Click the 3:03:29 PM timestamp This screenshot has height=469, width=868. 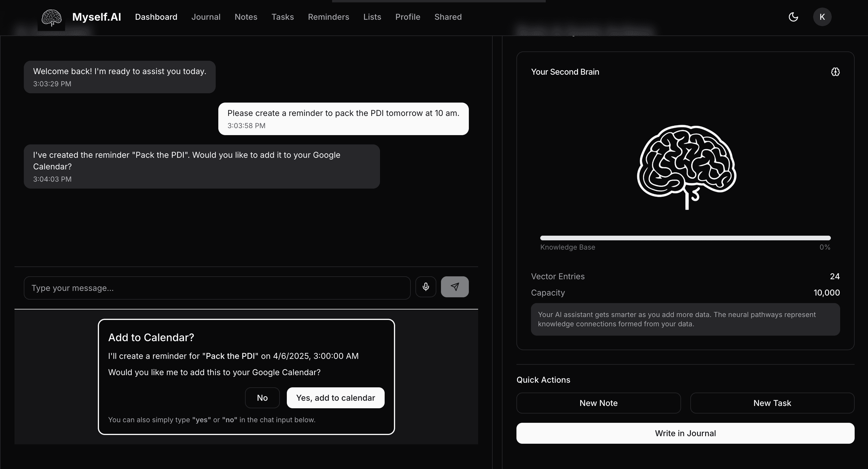tap(52, 84)
